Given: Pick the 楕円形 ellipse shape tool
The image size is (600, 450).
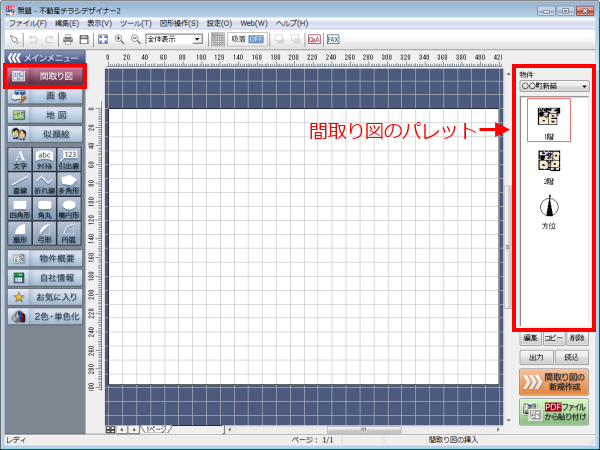Looking at the screenshot, I should (69, 208).
